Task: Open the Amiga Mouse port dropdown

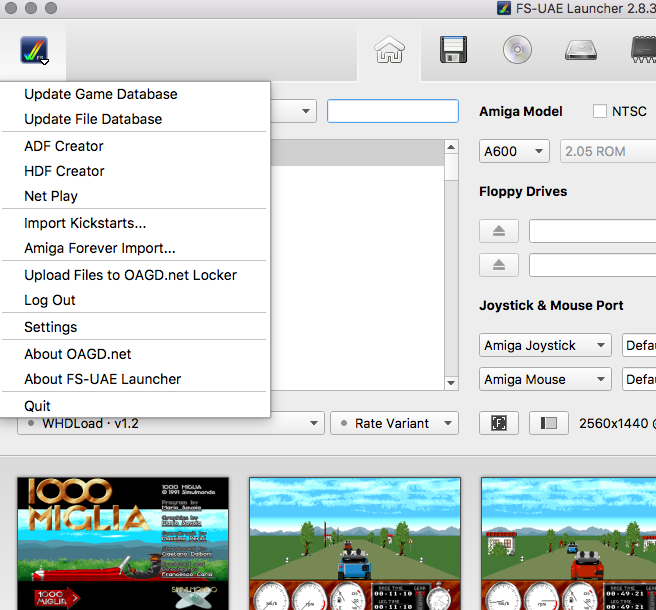Action: (545, 379)
